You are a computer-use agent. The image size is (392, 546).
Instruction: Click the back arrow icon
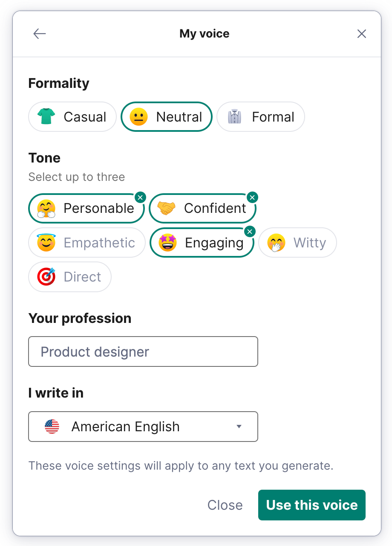(40, 34)
